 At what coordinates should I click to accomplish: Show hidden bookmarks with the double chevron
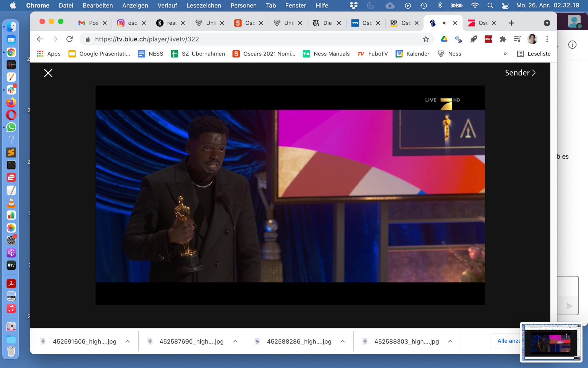[505, 54]
